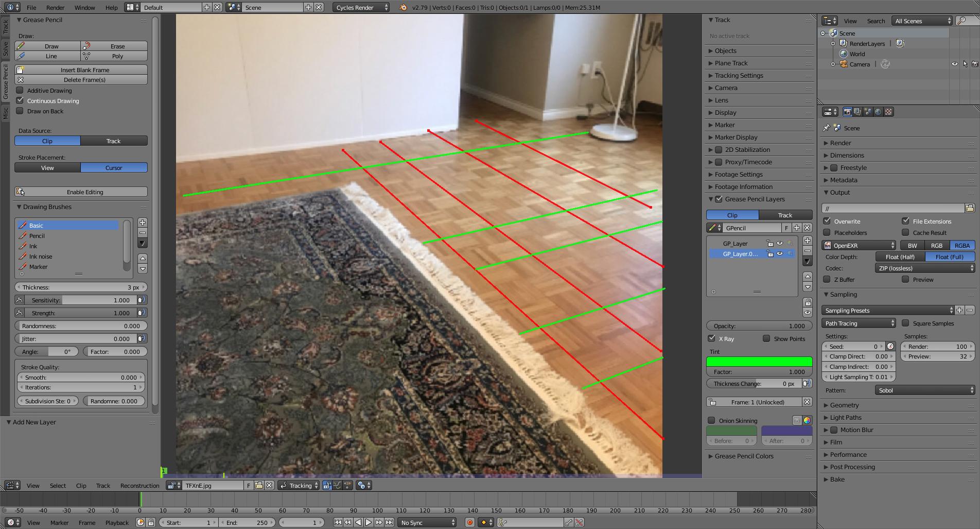Click Insert Blank Frame button

point(81,70)
